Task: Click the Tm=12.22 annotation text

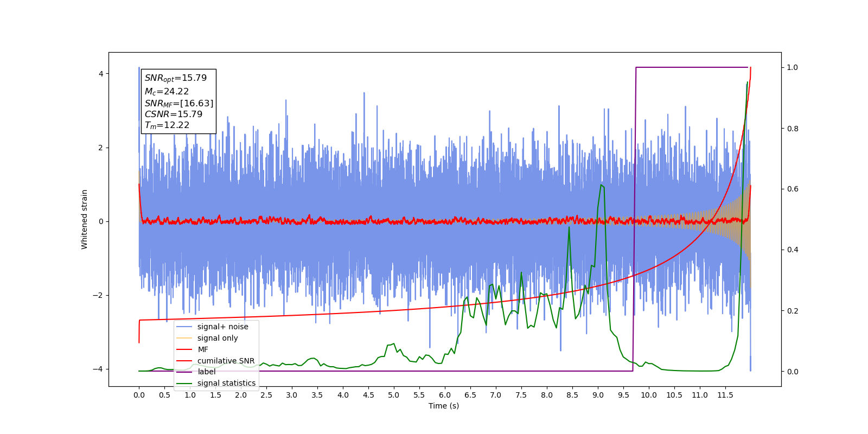Action: [x=167, y=125]
